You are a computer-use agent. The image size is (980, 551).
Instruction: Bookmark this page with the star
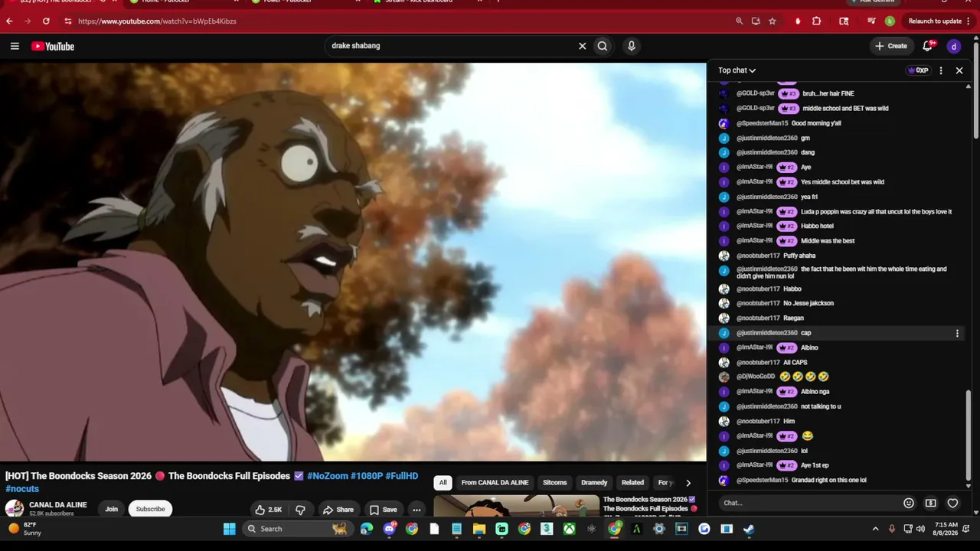point(773,21)
